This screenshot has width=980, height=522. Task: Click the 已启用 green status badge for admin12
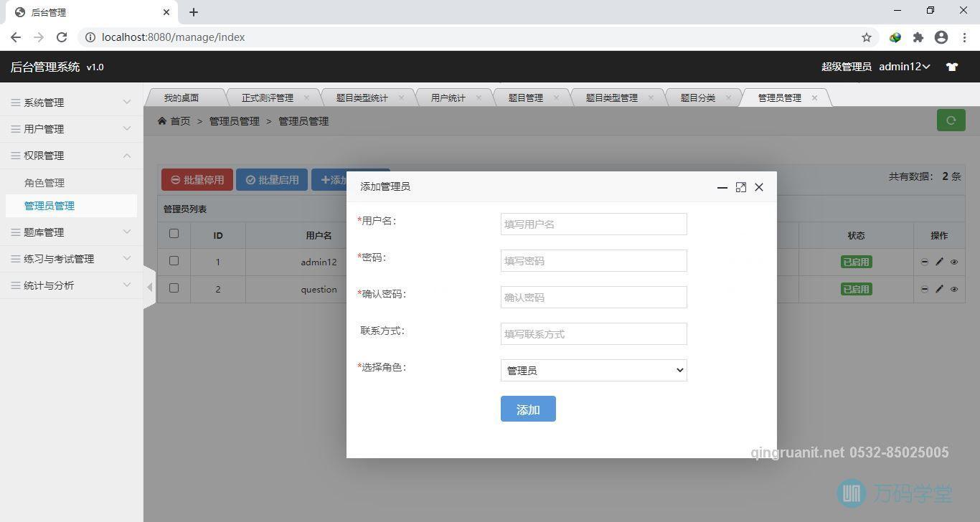pyautogui.click(x=856, y=262)
